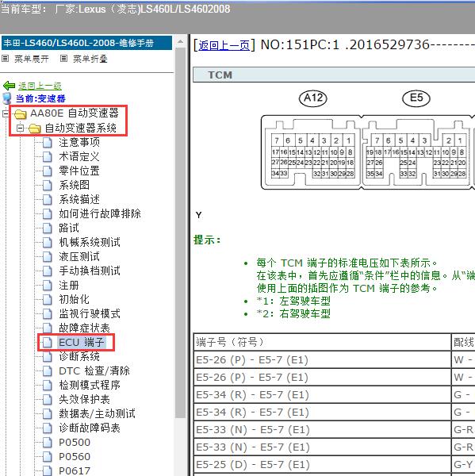Open the 如何进行故障排除 page
Image resolution: width=475 pixels, height=476 pixels.
pyautogui.click(x=100, y=213)
